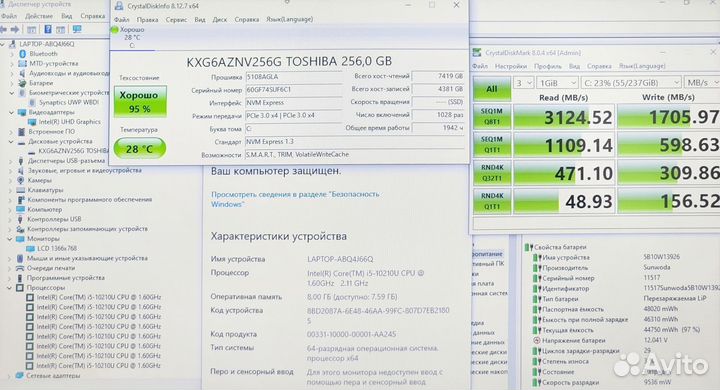Screen dimensions: 720x390
Task: Open the Сервис menu in CrystalDiskInfo
Action: tap(176, 19)
